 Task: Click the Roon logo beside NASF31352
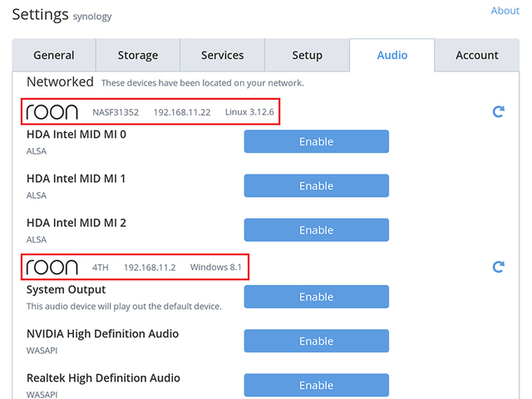tap(52, 111)
